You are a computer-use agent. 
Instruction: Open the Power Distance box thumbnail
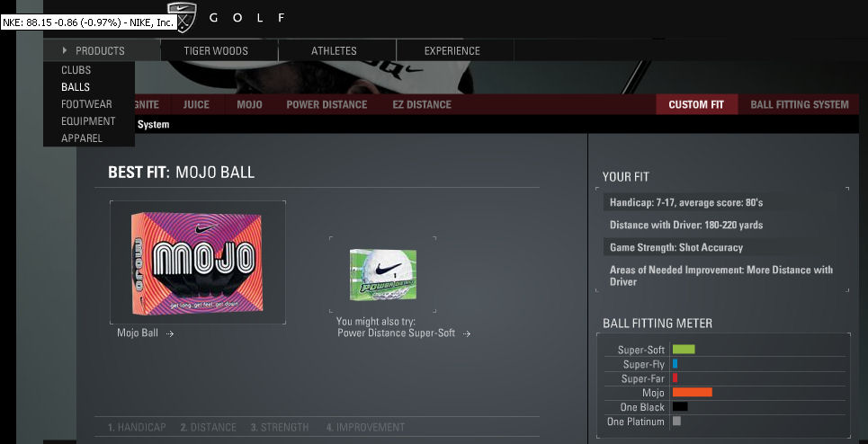[382, 275]
